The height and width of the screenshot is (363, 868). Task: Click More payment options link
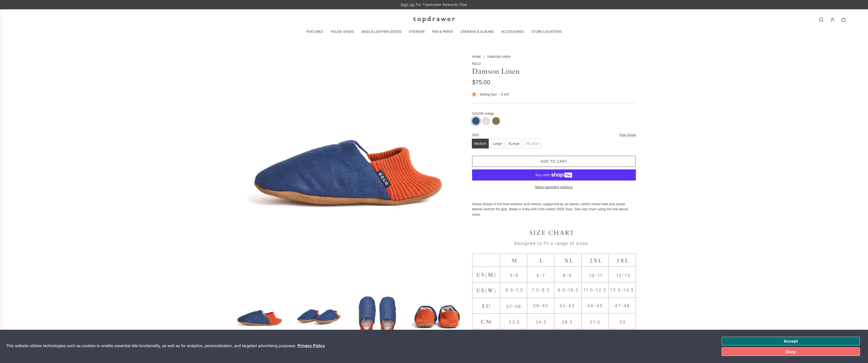(x=554, y=187)
